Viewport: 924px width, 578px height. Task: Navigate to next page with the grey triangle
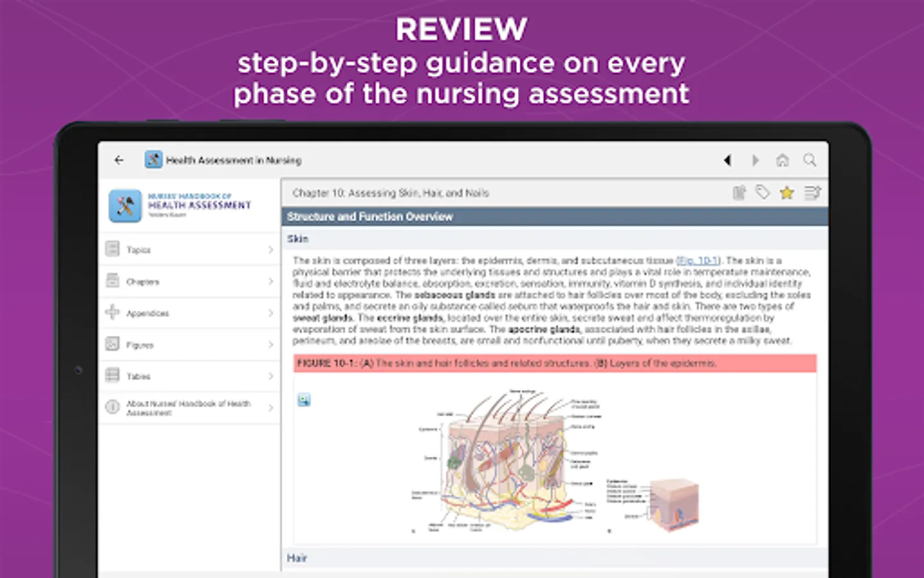coord(755,160)
